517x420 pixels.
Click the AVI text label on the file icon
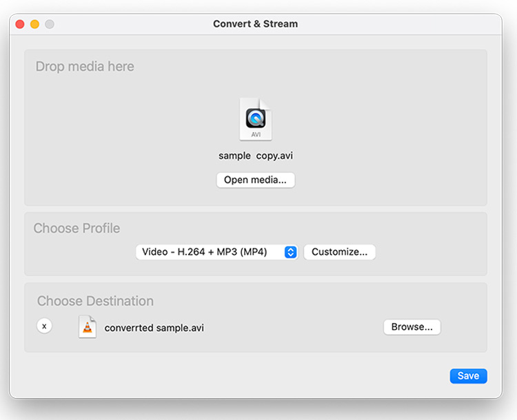[256, 134]
